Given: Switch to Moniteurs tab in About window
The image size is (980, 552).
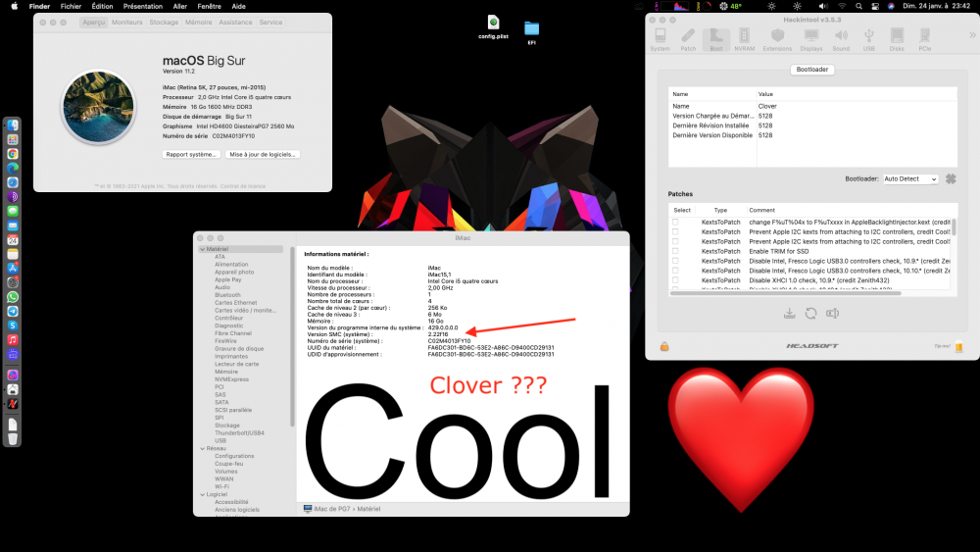Looking at the screenshot, I should coord(126,22).
